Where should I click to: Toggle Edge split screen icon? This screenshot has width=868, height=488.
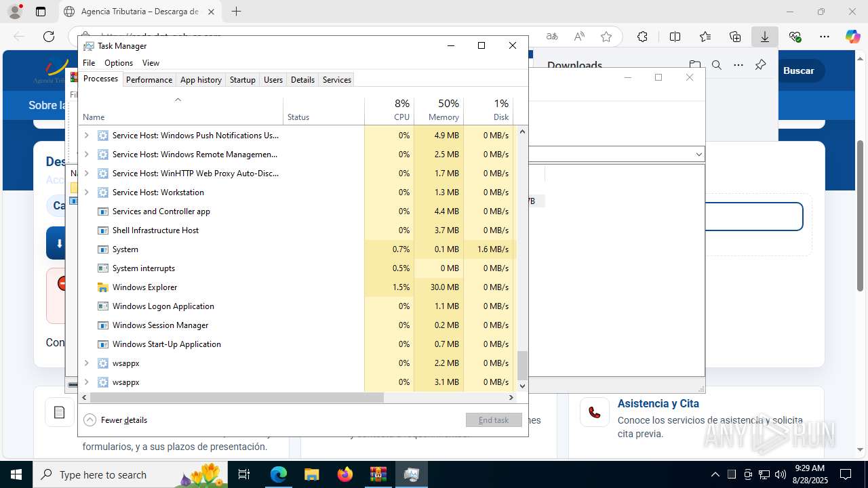(x=675, y=37)
